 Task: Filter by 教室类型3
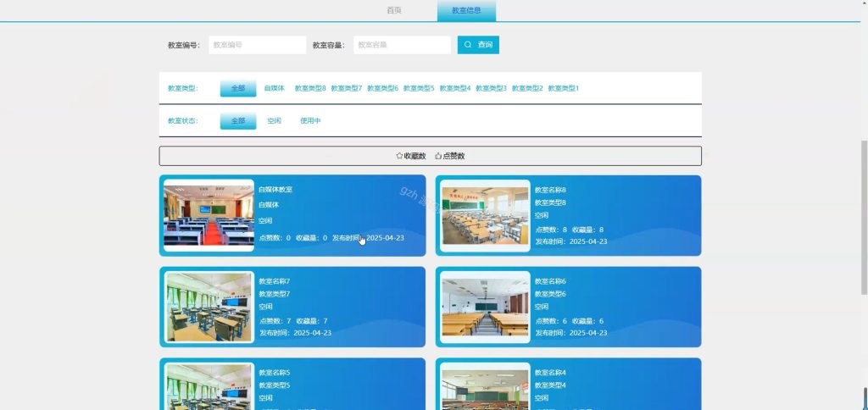point(491,88)
